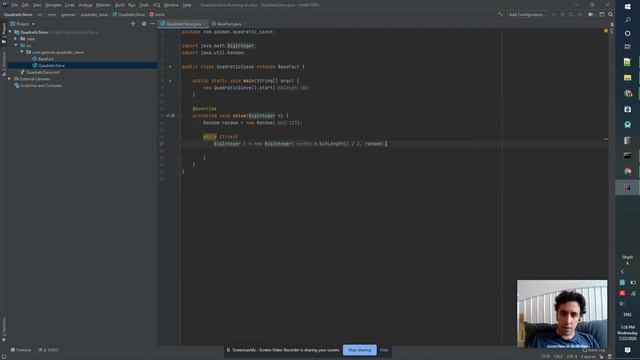
Task: Open the Tools menu
Action: pyautogui.click(x=144, y=5)
